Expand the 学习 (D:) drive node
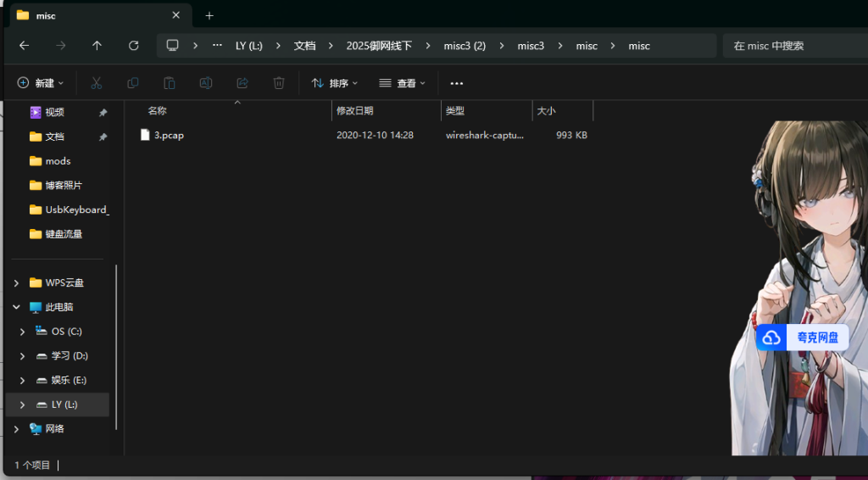This screenshot has height=480, width=868. 23,356
